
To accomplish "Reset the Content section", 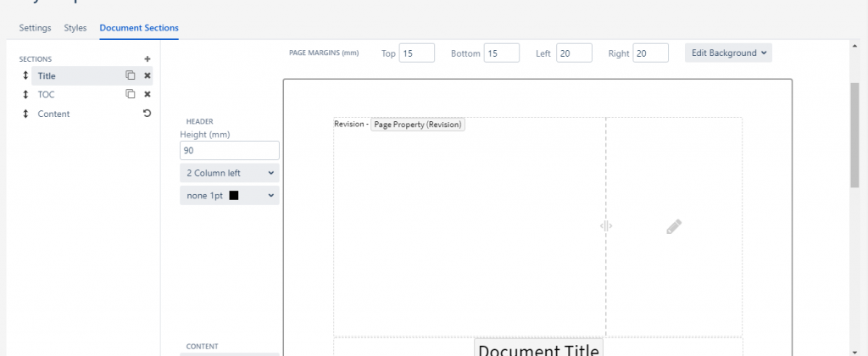I will (x=147, y=114).
